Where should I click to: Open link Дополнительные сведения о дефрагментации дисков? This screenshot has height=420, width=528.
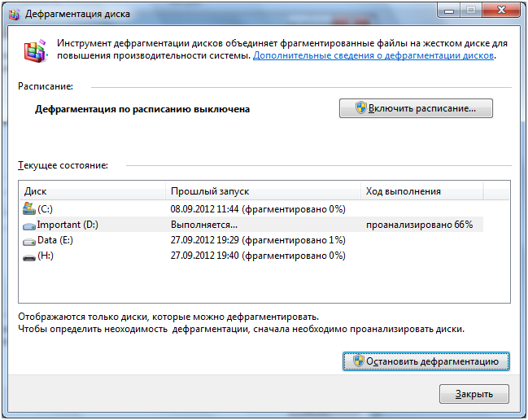coord(374,56)
